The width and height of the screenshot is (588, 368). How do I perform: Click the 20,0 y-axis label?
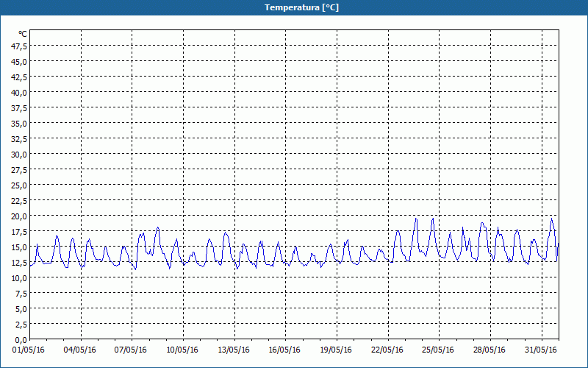pos(20,216)
